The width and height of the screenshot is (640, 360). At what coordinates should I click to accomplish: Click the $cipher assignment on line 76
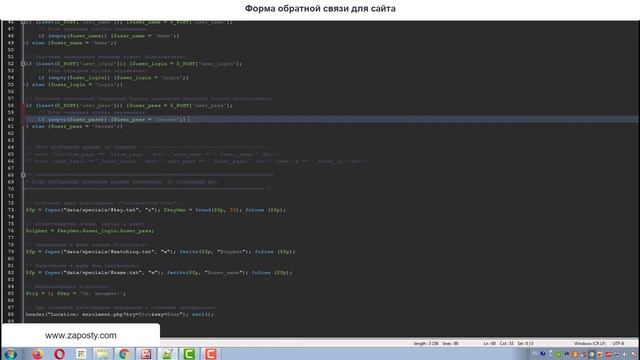tap(90, 231)
